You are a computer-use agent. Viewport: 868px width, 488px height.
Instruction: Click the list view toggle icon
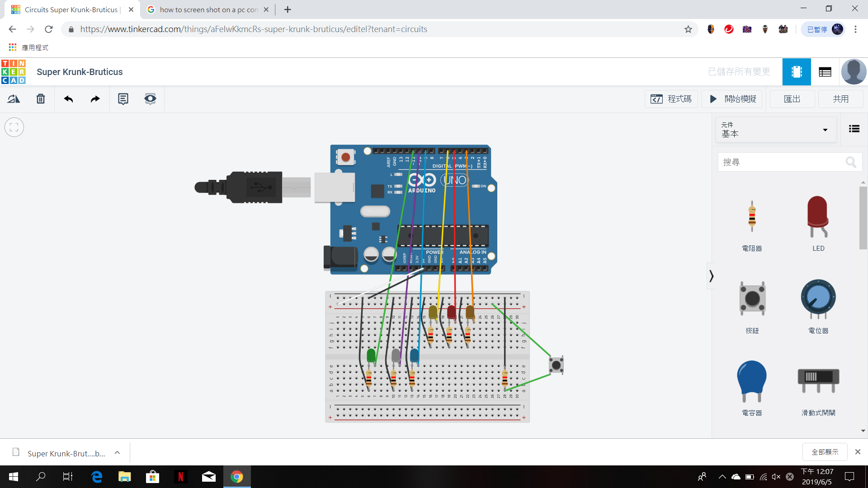(854, 129)
